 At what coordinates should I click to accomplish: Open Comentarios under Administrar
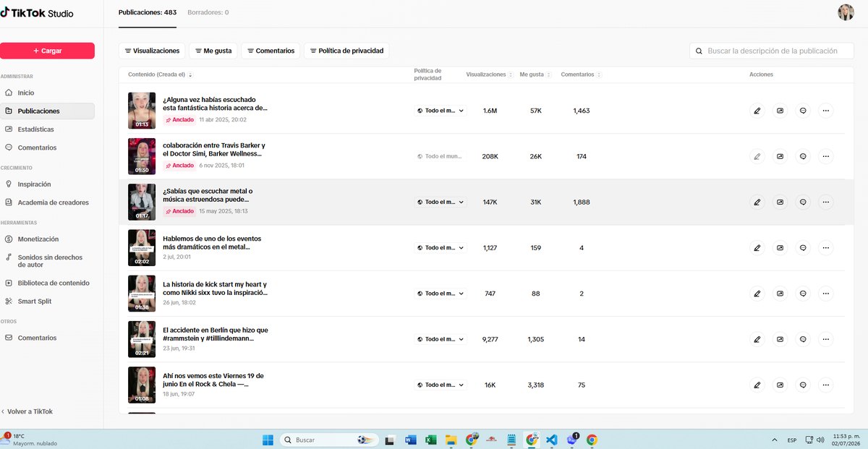[x=47, y=147]
